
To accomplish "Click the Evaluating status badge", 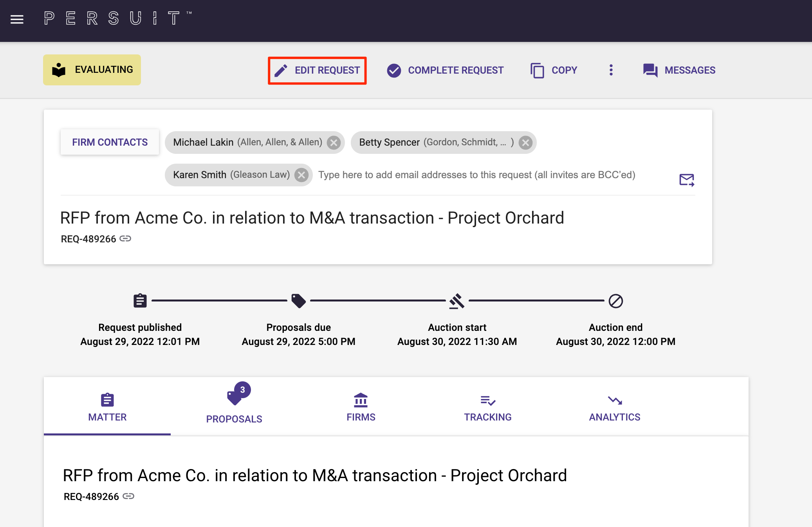I will coord(92,70).
